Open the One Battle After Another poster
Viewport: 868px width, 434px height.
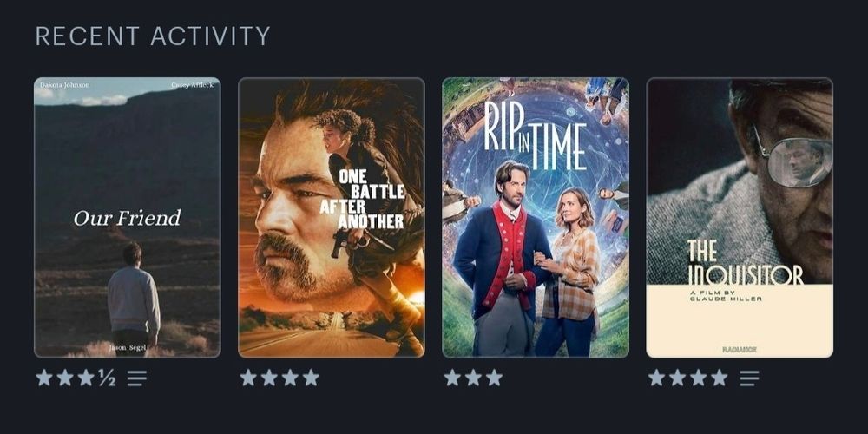331,218
